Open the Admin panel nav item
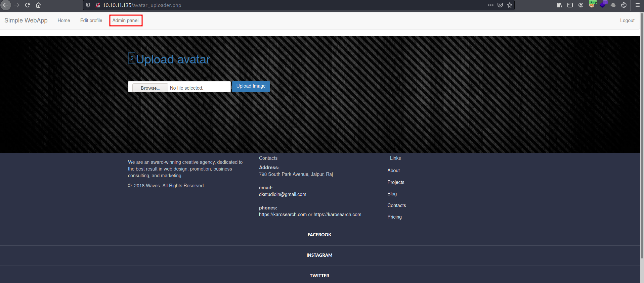Image resolution: width=644 pixels, height=283 pixels. pos(125,20)
